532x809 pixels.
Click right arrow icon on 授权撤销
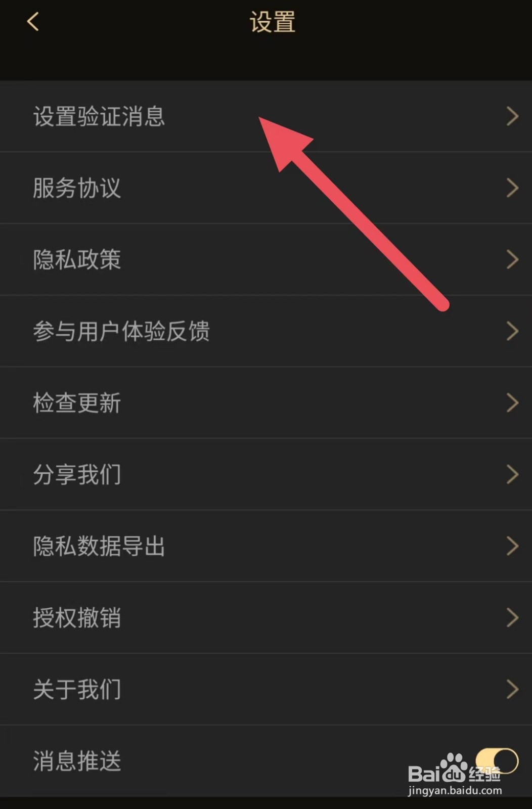513,618
